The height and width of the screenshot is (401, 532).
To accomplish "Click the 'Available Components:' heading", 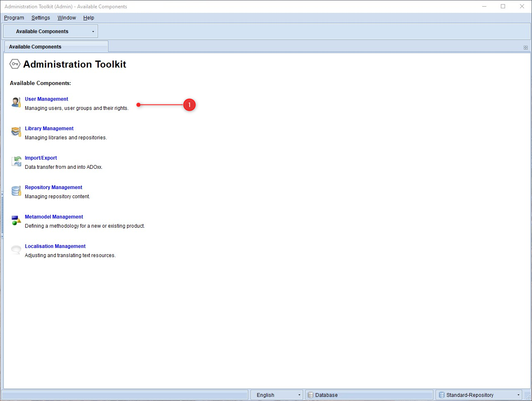I will [40, 83].
